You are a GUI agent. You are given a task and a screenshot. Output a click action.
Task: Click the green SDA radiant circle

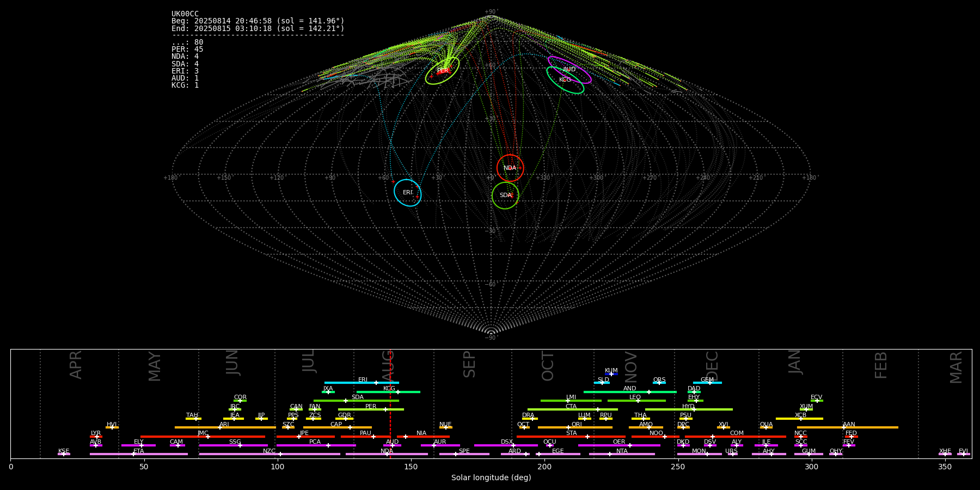pyautogui.click(x=505, y=195)
